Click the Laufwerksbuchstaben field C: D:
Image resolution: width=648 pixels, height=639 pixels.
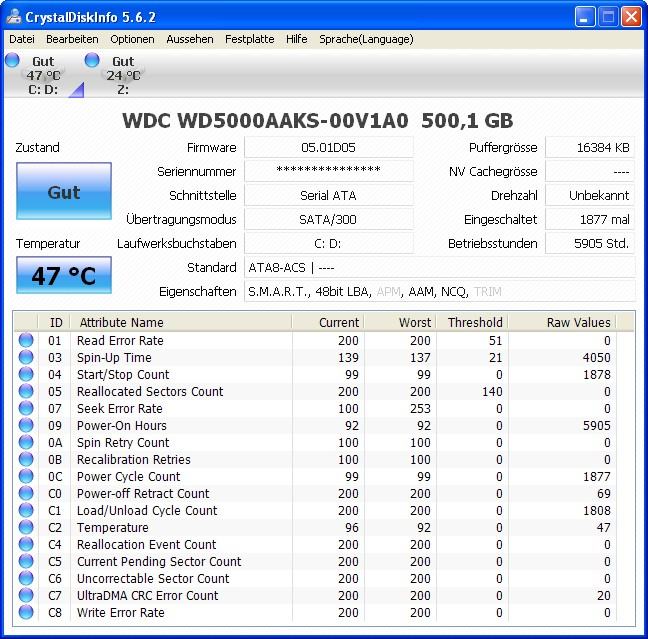pos(329,243)
